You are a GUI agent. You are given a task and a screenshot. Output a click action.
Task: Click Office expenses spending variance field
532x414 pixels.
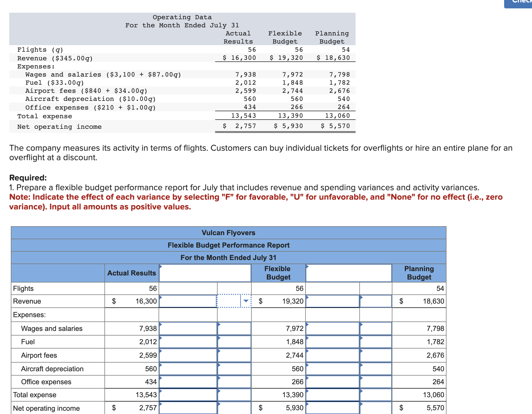(188, 382)
